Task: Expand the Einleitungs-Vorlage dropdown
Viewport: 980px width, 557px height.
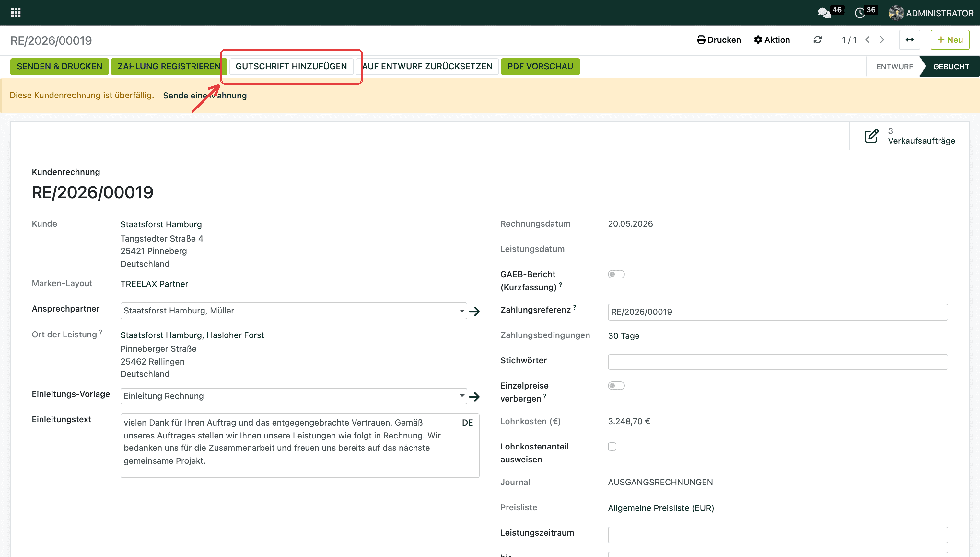Action: point(462,396)
